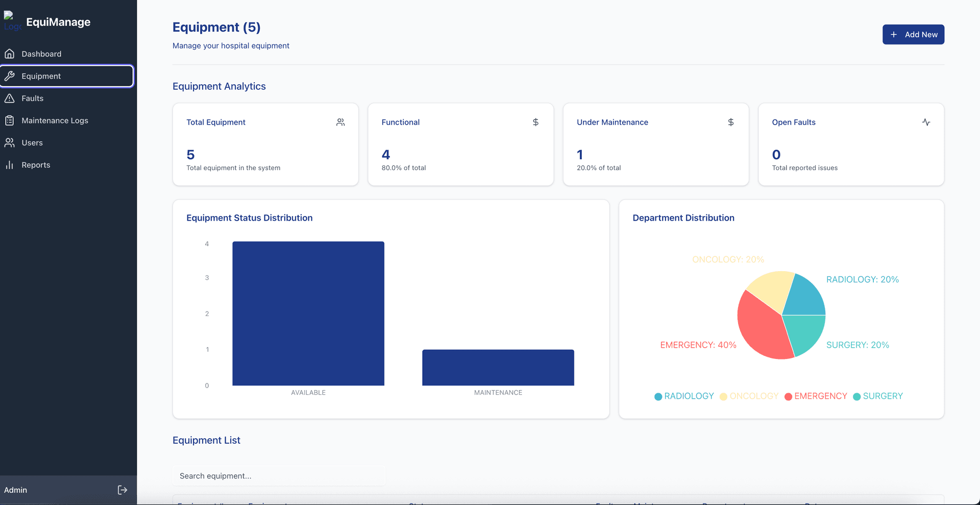Click the Maintenance Logs clipboard icon
Screen dimensions: 980x505
9,121
